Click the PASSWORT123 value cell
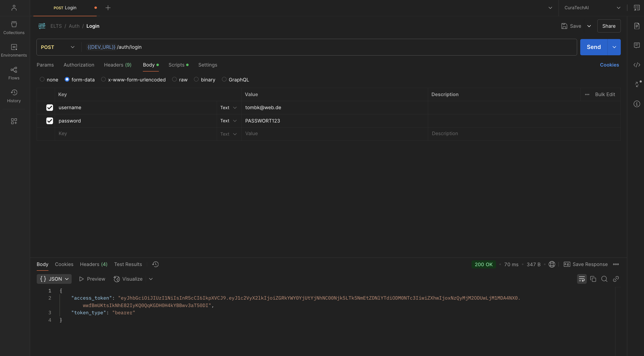 coord(334,121)
